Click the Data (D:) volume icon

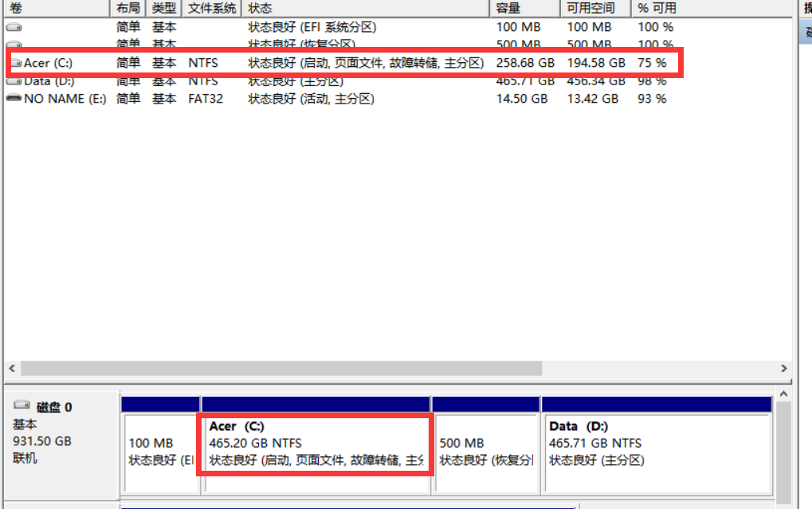coord(16,80)
